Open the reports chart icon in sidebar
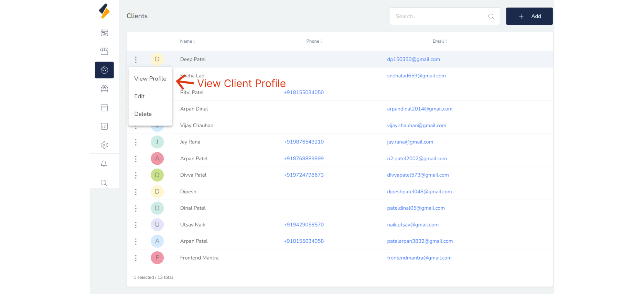This screenshot has height=294, width=644. (104, 126)
